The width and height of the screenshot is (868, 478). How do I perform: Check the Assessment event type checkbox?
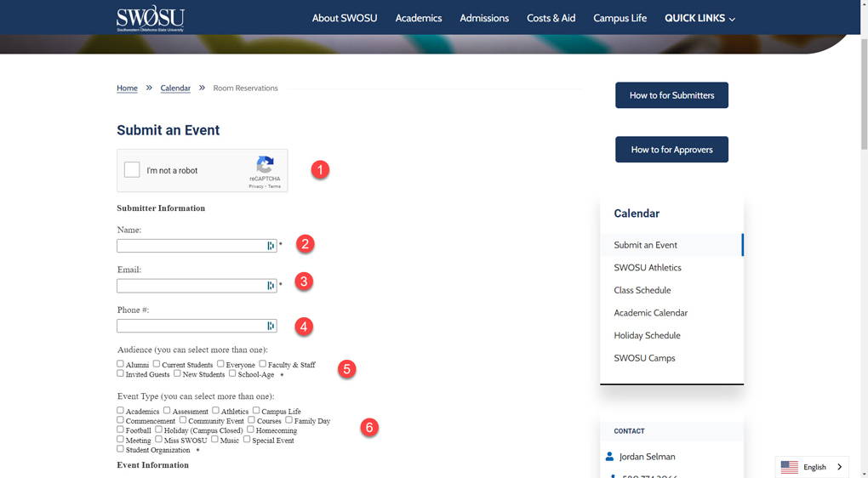[x=167, y=410]
